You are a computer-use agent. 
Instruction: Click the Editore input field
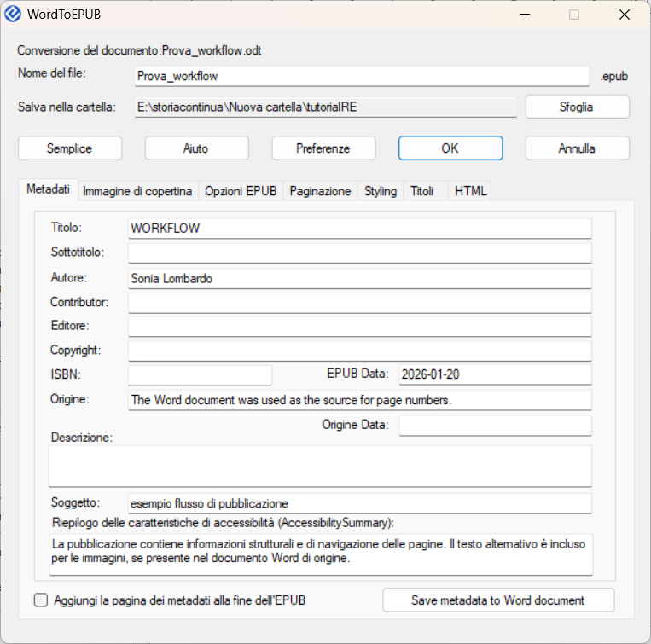[x=359, y=327]
